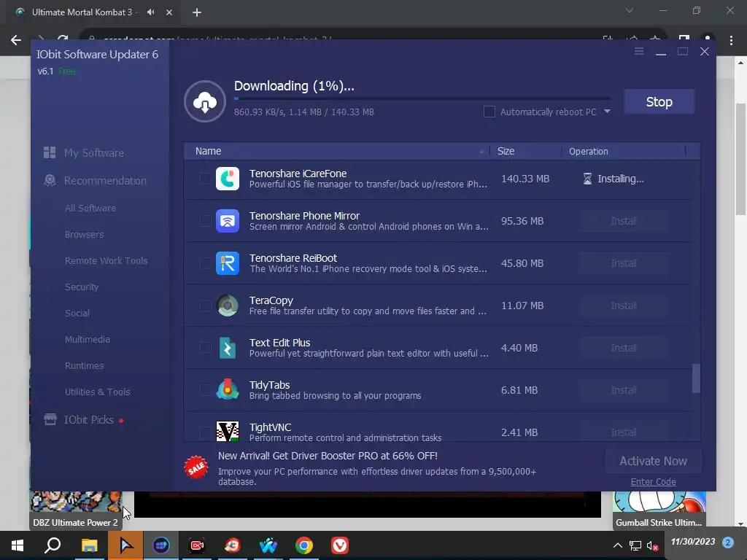Click the Tenorshare Phone Mirror app icon

coord(228,221)
